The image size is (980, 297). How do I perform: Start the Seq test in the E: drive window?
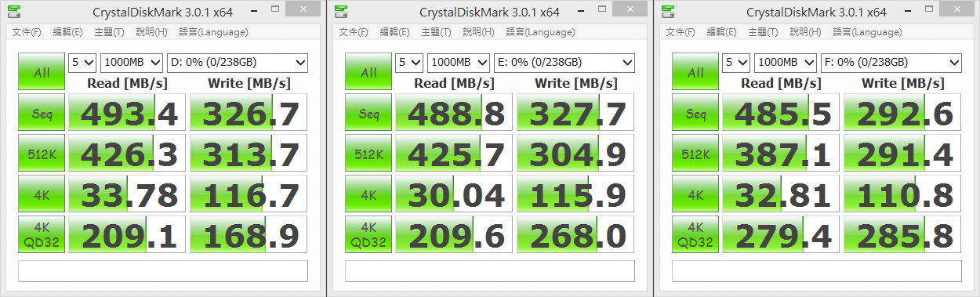368,113
